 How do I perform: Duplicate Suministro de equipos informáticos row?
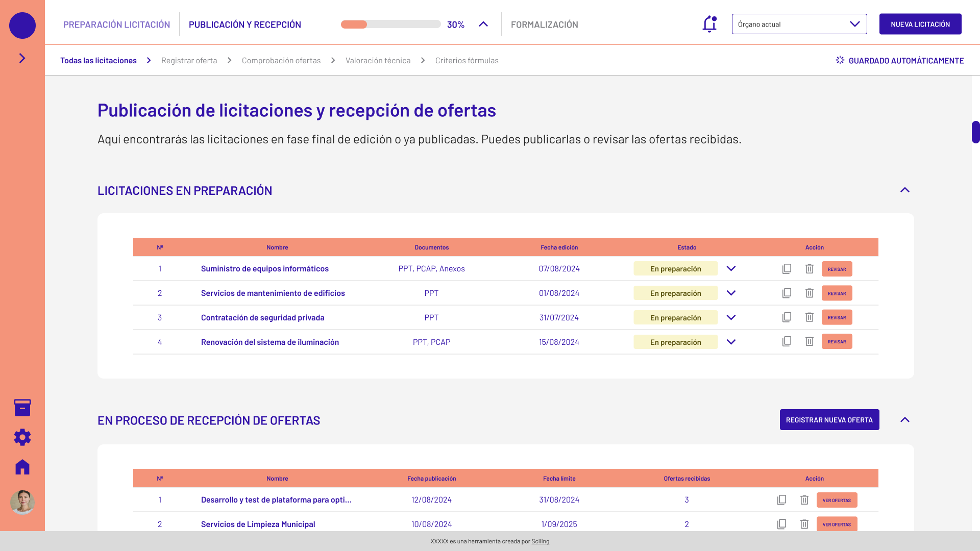787,269
